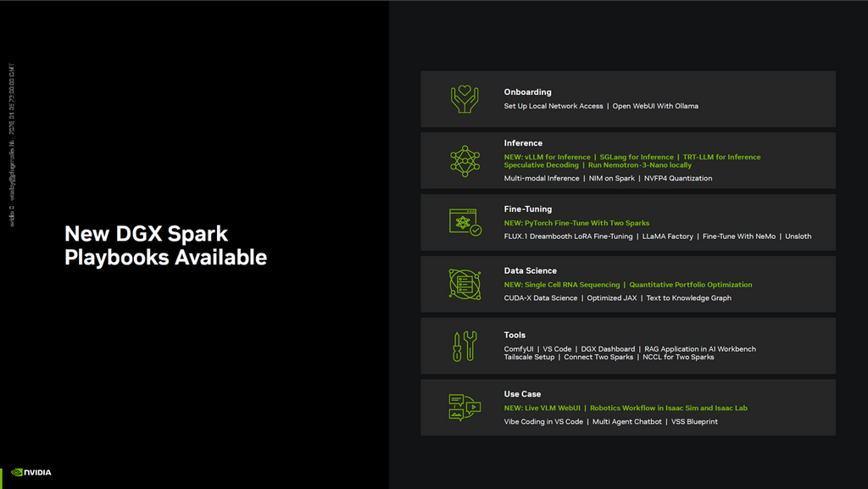Click the New DGX Spark Playbooks Available title
The height and width of the screenshot is (489, 868).
165,245
